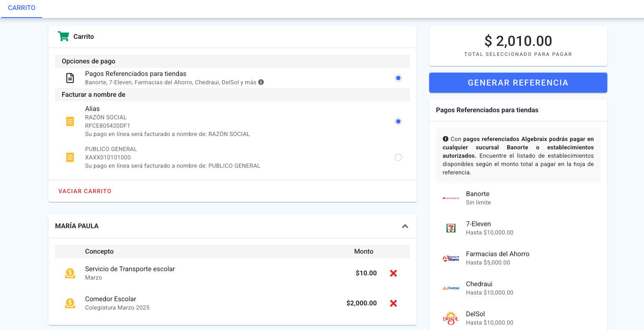
Task: Click the 'Alias' label
Action: pyautogui.click(x=92, y=109)
